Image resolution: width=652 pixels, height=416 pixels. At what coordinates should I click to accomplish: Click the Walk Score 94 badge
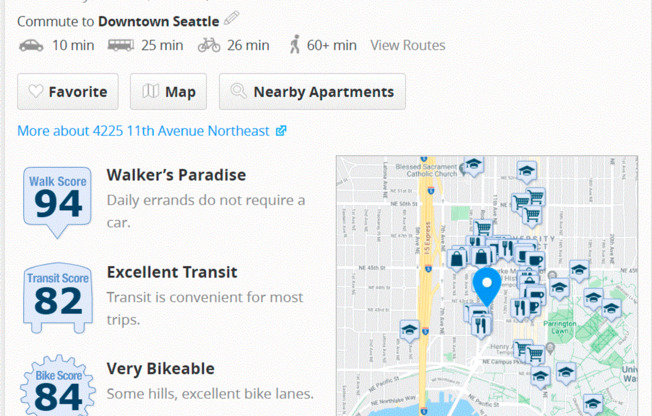coord(58,200)
